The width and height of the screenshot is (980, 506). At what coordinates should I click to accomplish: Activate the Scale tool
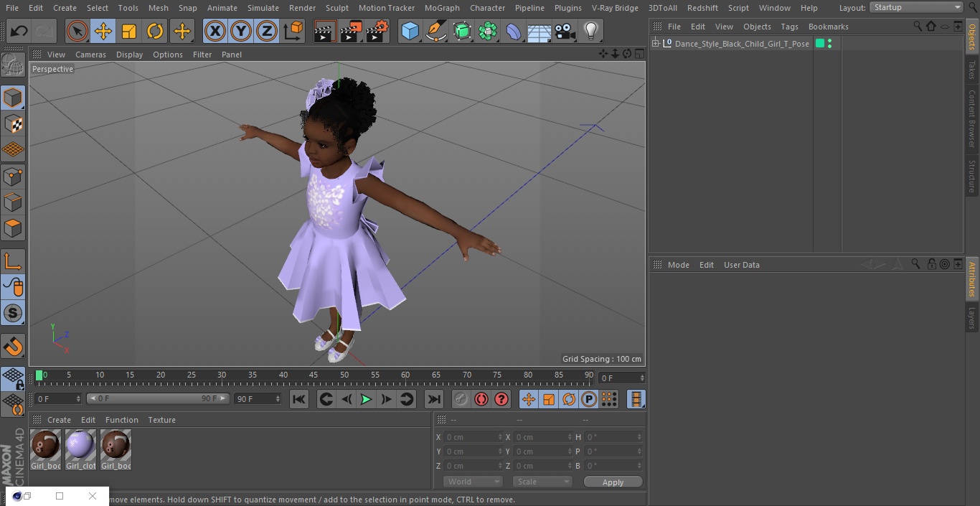(129, 31)
